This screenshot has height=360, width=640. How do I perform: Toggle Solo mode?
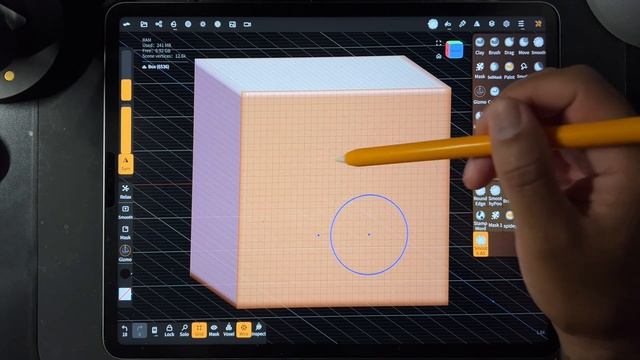(x=184, y=330)
